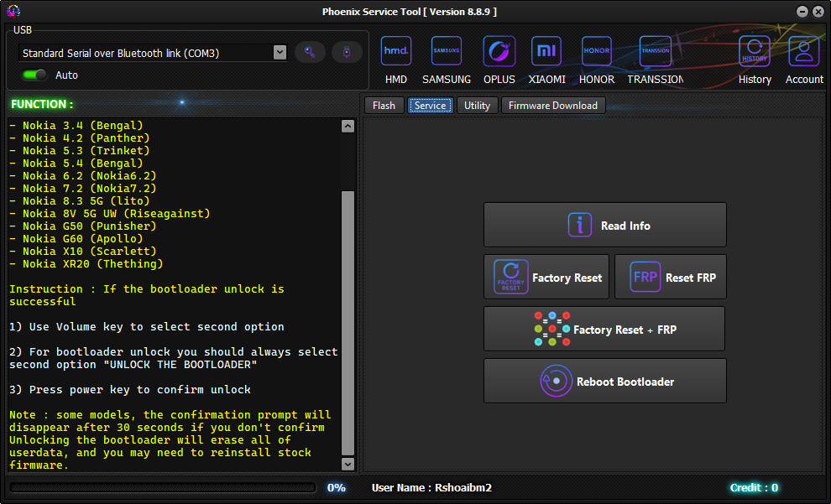Minimize the Phoenix Service Tool window
This screenshot has width=831, height=504.
[802, 12]
